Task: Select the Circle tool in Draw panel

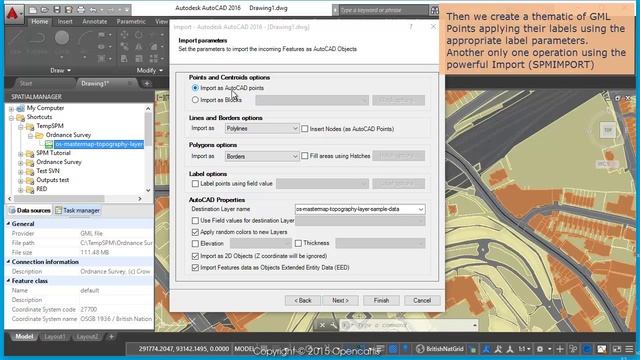Action: pyautogui.click(x=62, y=38)
